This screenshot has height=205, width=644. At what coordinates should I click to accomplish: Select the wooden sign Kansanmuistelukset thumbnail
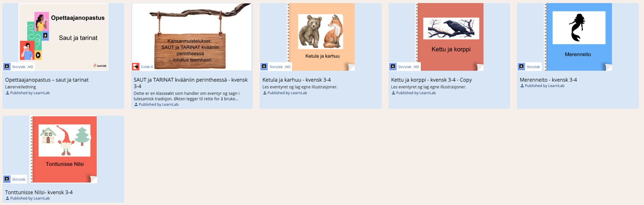pos(192,37)
